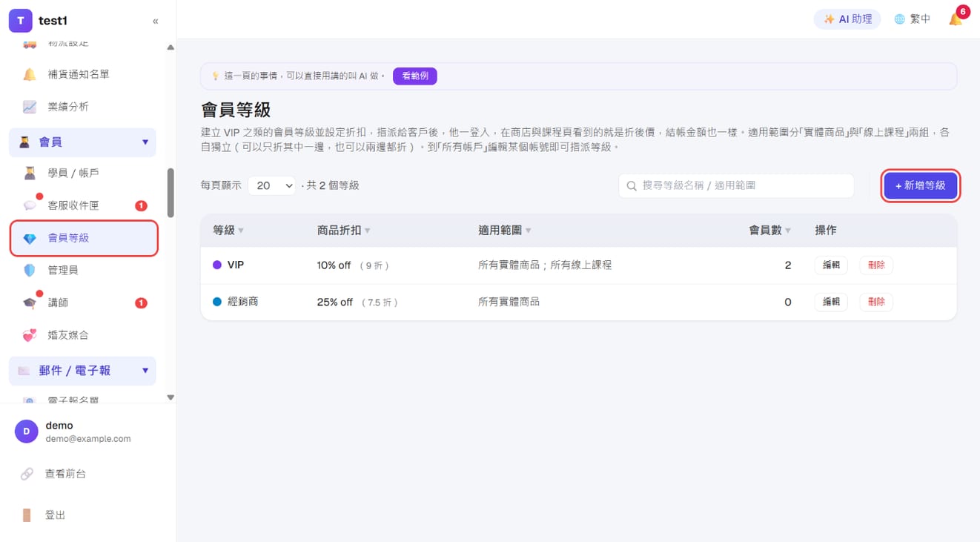The width and height of the screenshot is (980, 542).
Task: Click the hearts icon beside 婚友媒合
Action: 30,335
